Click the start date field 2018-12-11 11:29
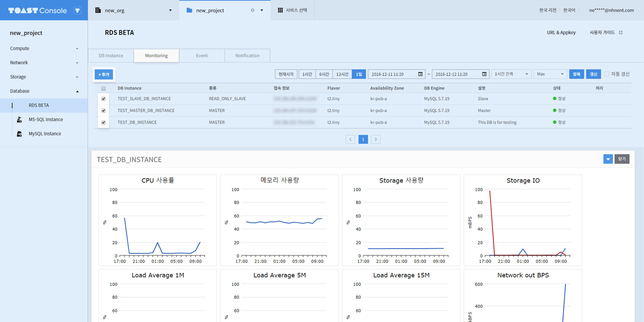 point(397,74)
